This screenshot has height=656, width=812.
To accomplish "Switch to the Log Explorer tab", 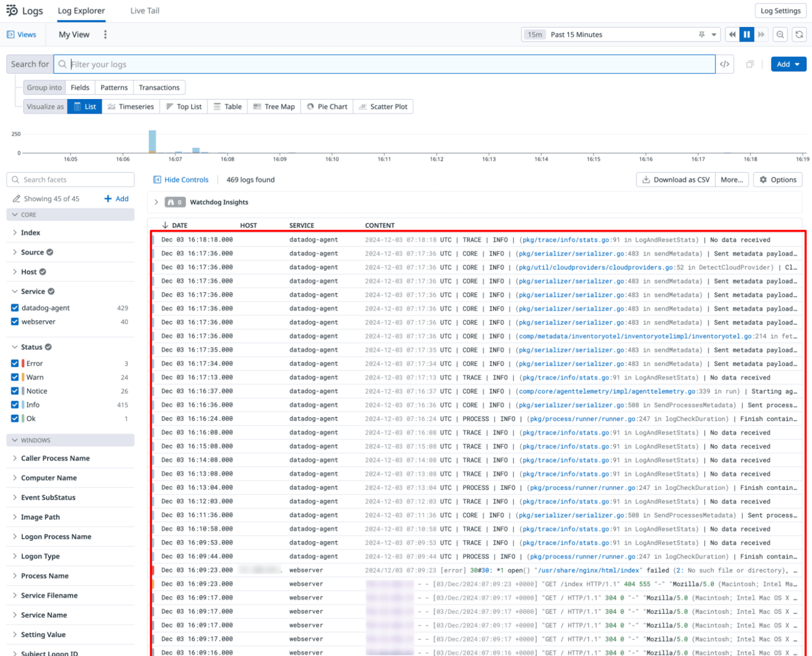I will [81, 11].
